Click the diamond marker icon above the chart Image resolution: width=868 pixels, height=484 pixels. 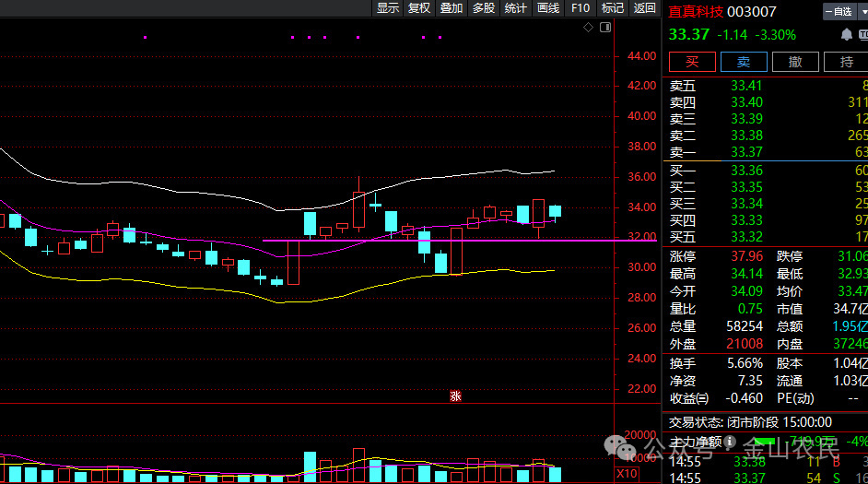tap(589, 28)
